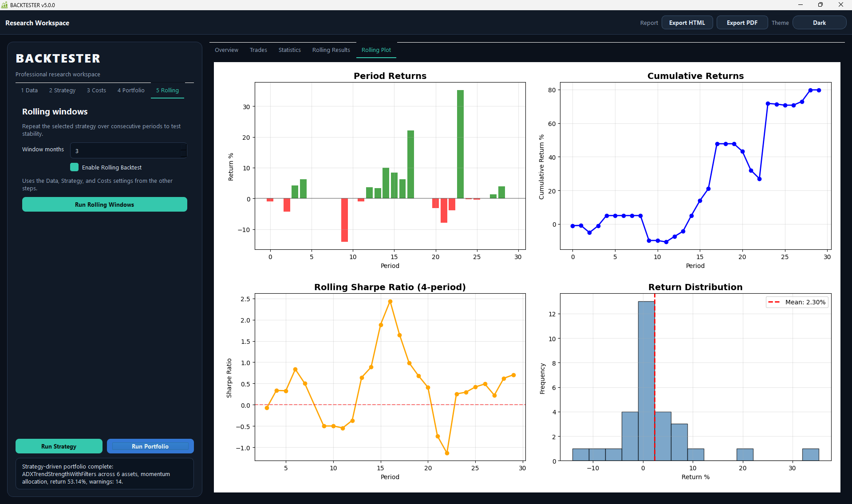
Task: Minimize the Backtester window
Action: point(801,5)
